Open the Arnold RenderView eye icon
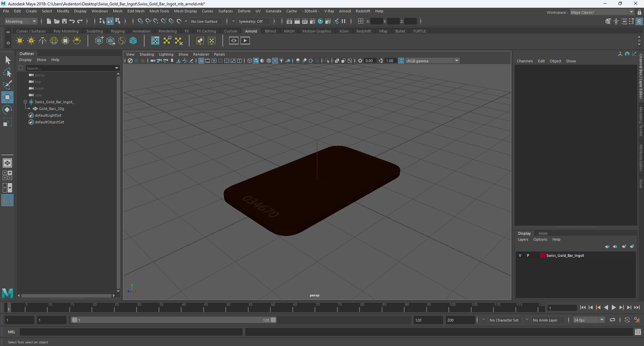The image size is (644, 346). click(x=234, y=41)
